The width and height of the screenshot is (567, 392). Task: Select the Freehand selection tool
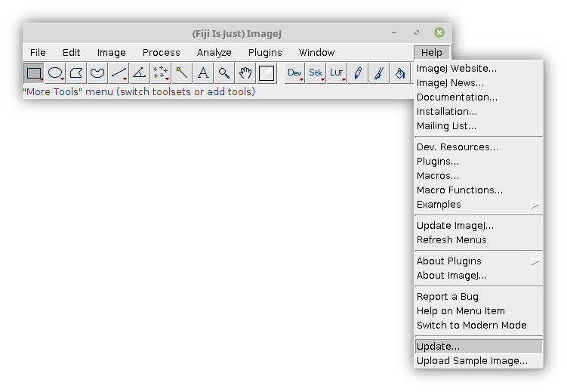[97, 73]
